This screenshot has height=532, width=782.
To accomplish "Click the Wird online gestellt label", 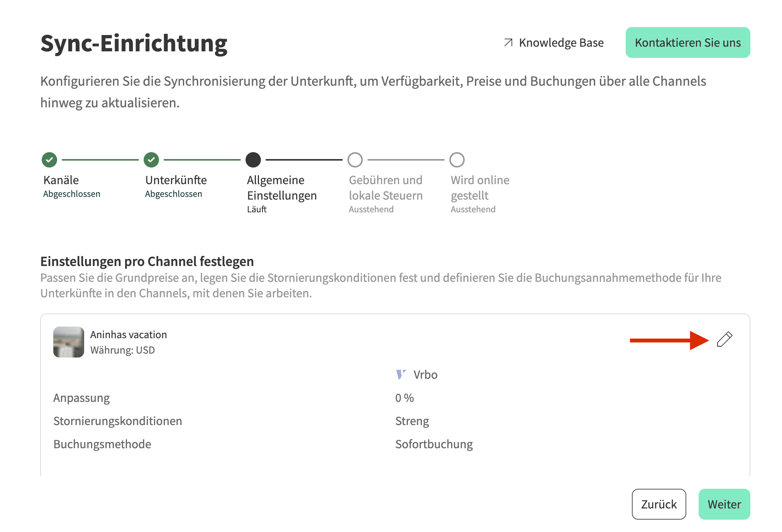I will click(x=480, y=188).
